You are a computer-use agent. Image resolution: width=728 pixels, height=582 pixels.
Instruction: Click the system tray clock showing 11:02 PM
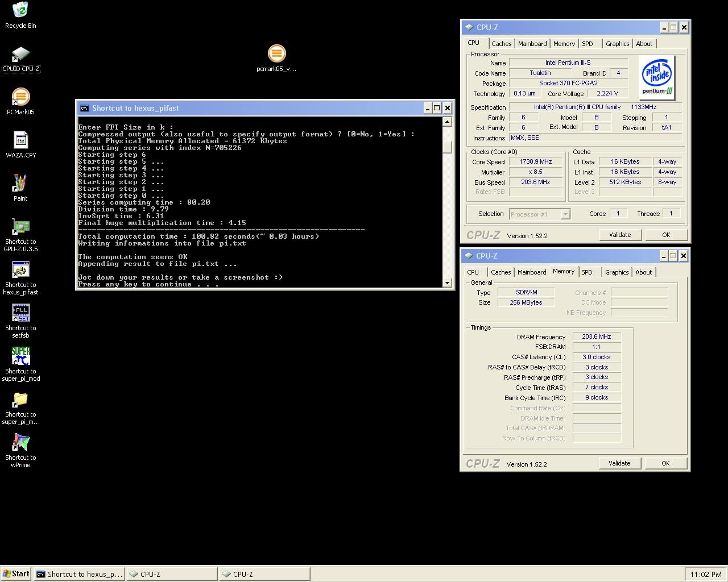pyautogui.click(x=705, y=575)
